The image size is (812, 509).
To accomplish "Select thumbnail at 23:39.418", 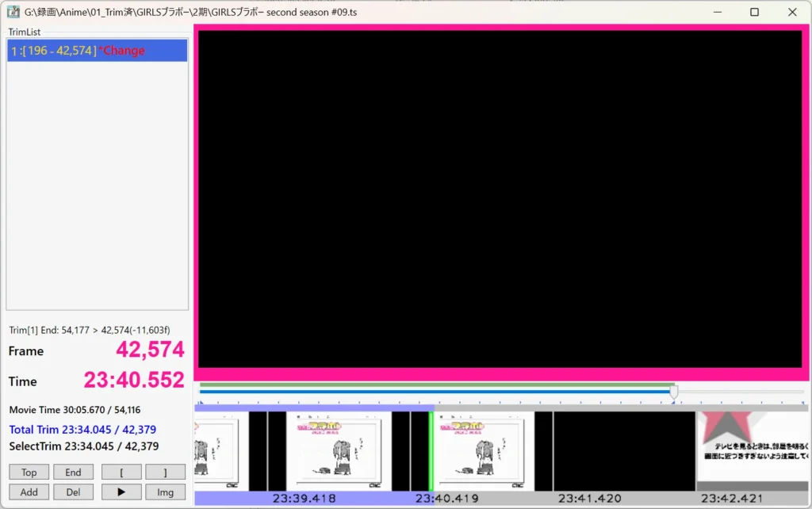I will (339, 450).
